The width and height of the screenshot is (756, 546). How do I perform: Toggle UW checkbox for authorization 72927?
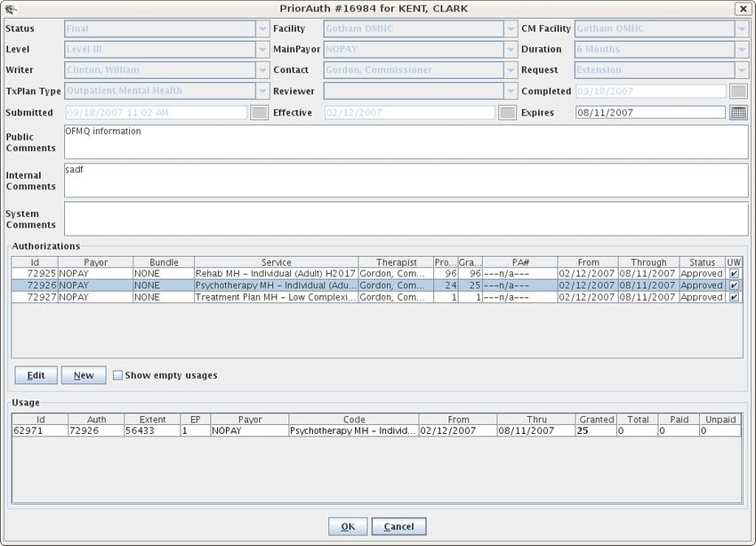pos(734,297)
